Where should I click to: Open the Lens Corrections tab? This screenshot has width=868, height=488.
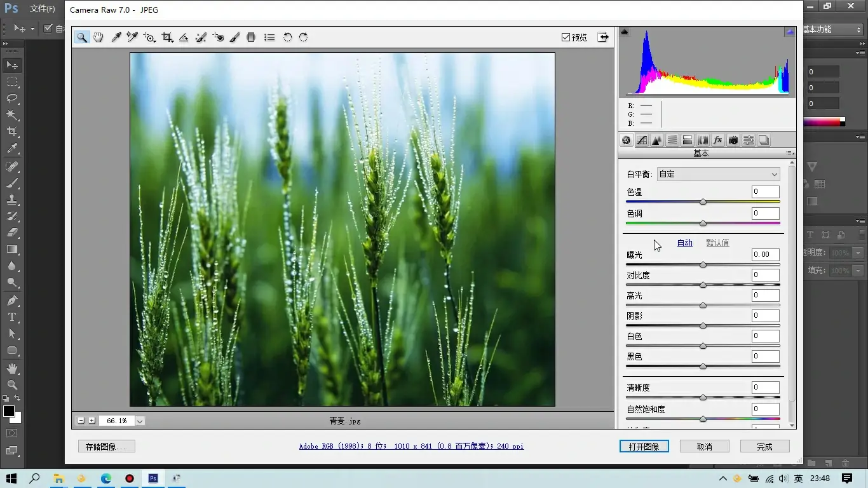(703, 140)
